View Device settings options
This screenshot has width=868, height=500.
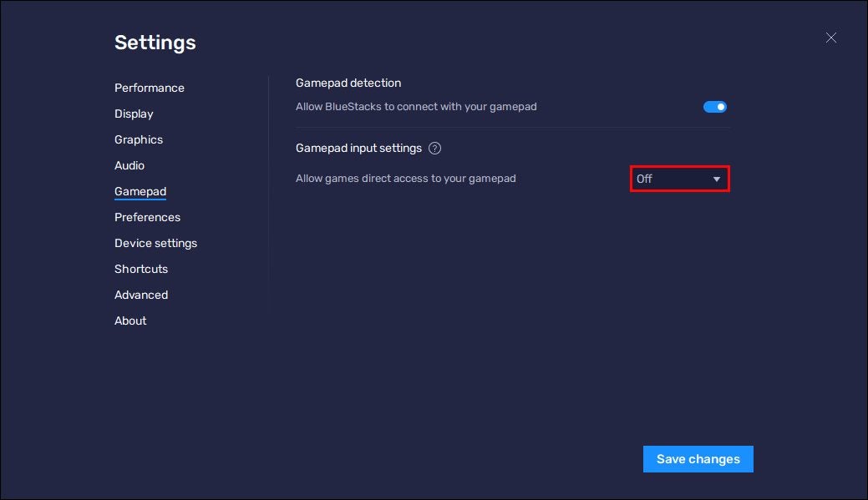point(155,243)
